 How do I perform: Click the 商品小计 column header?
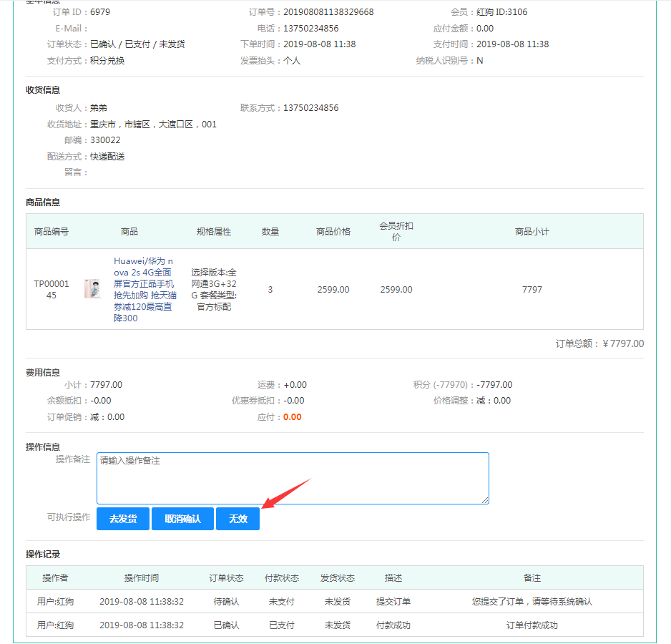click(x=532, y=231)
